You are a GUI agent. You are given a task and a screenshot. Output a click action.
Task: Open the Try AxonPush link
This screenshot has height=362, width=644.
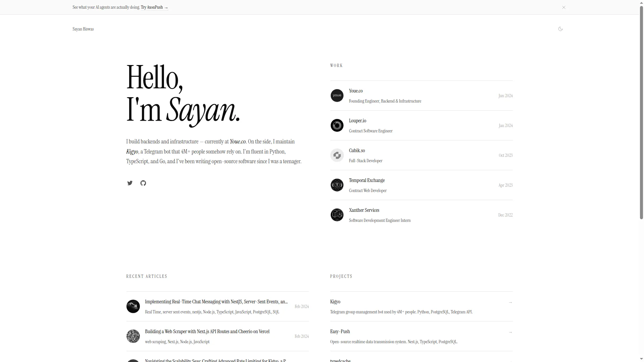(x=154, y=7)
